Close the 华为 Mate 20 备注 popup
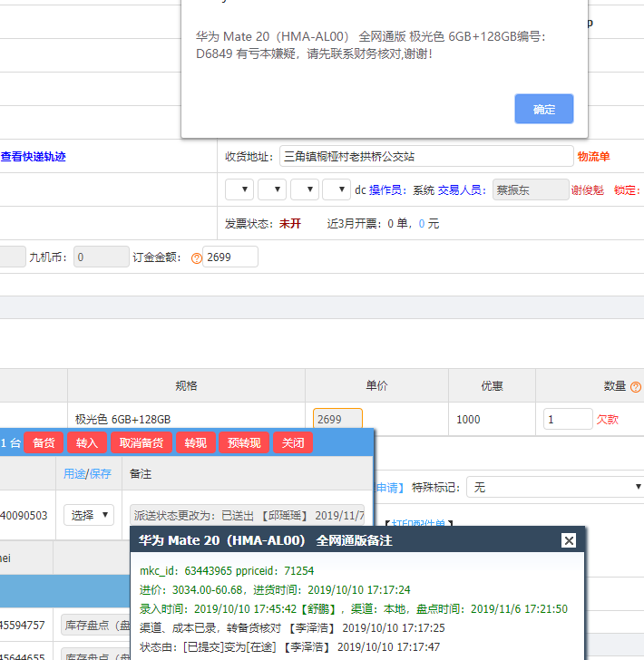 569,540
